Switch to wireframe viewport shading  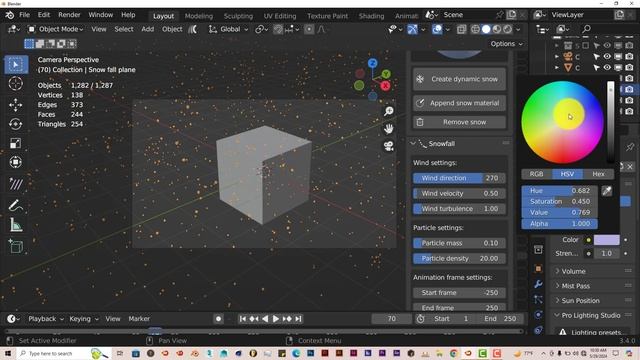[476, 29]
